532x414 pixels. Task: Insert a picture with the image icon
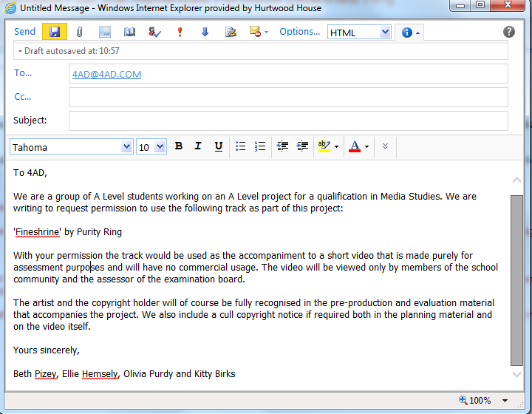(105, 32)
